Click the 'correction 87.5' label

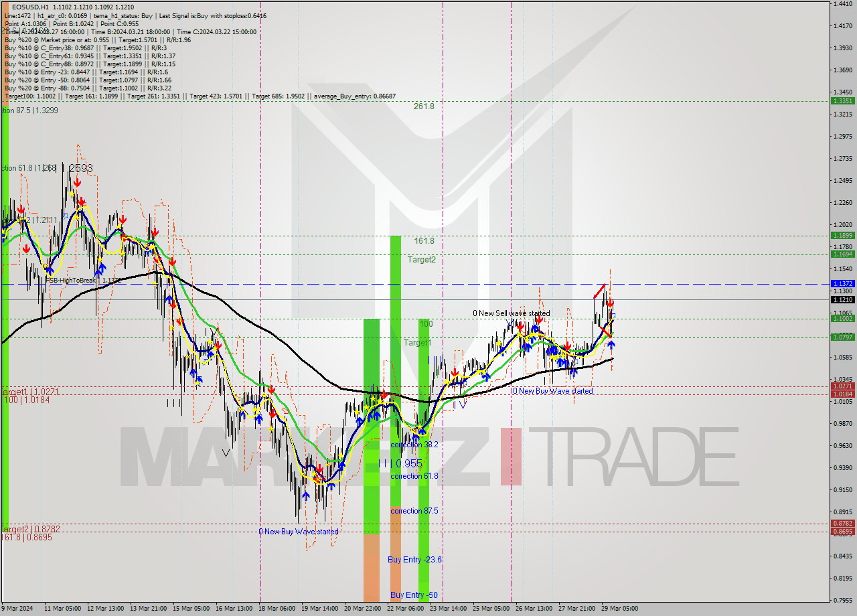(x=414, y=512)
